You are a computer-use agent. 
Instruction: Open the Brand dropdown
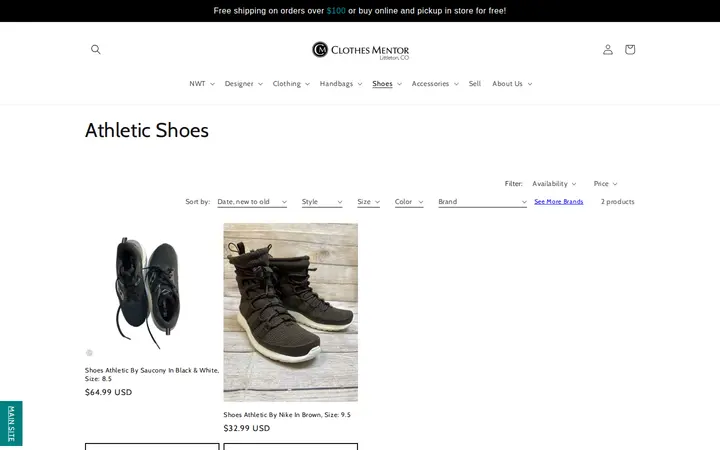coord(483,202)
